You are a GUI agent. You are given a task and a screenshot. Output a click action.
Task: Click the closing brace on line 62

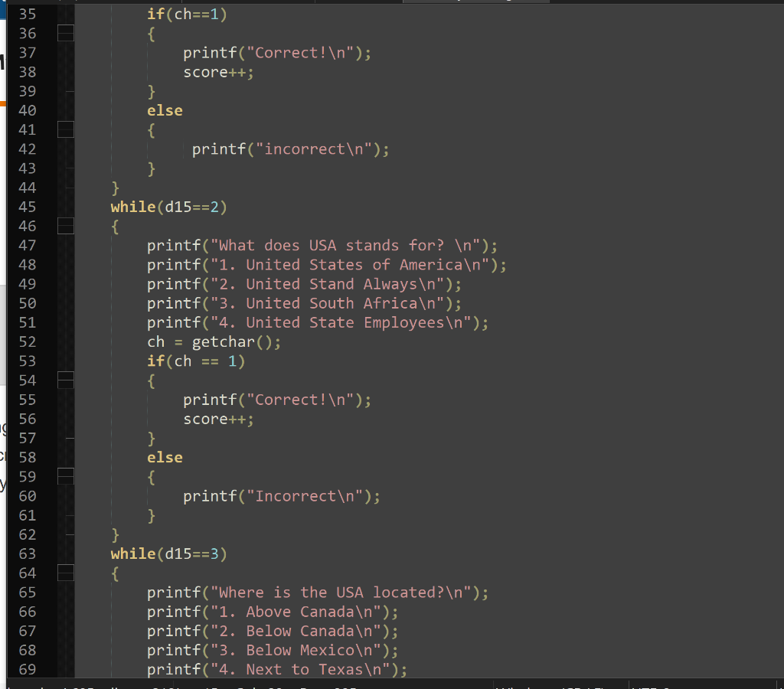tap(115, 534)
